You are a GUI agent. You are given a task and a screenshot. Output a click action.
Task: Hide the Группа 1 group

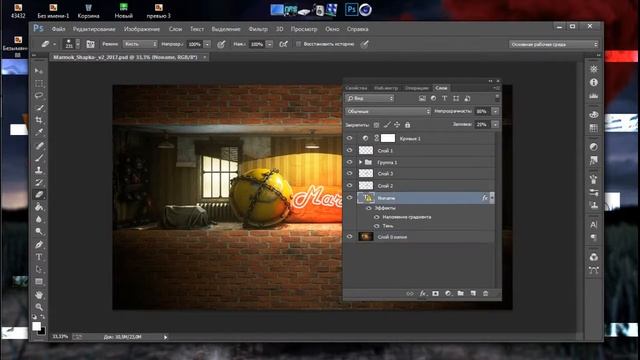coord(349,162)
